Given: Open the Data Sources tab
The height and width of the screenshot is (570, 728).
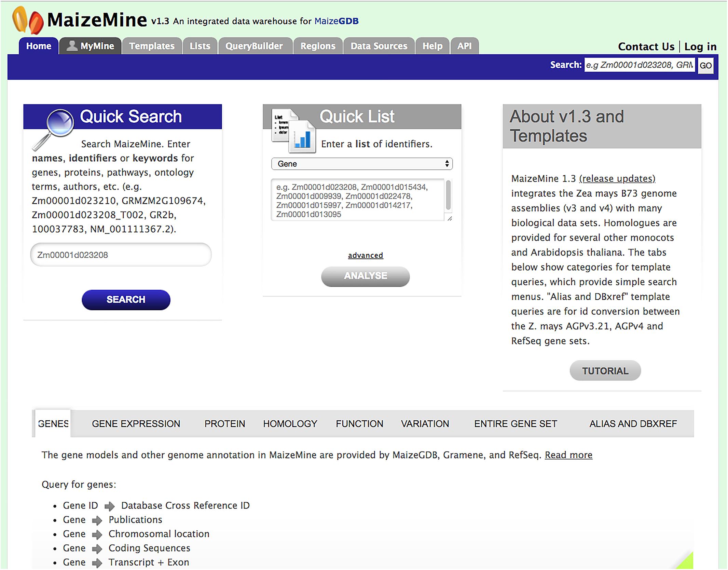Looking at the screenshot, I should 379,46.
